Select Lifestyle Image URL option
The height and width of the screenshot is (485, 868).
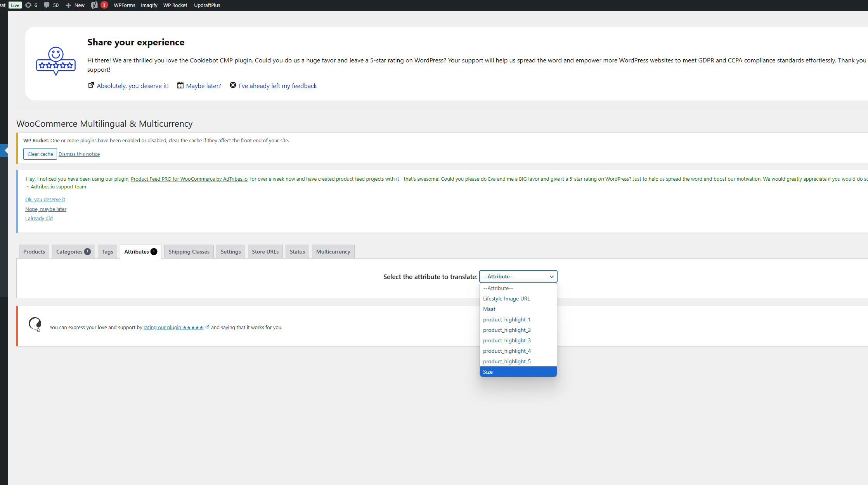tap(506, 299)
